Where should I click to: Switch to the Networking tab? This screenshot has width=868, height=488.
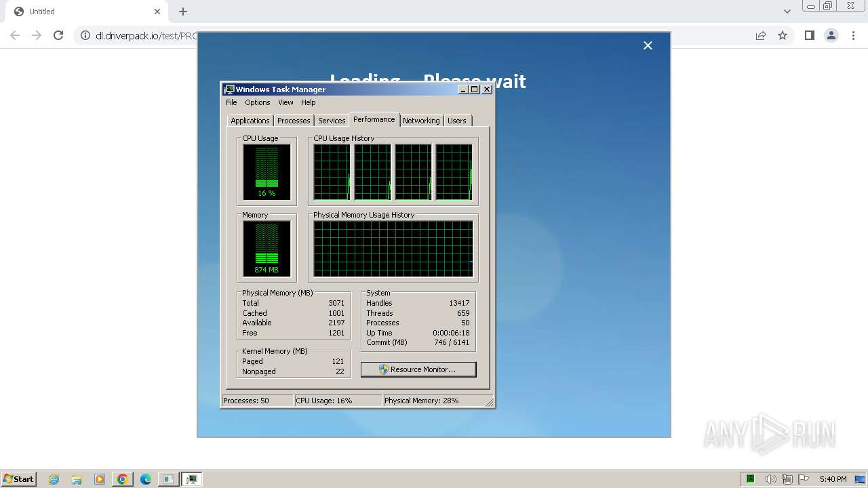[421, 121]
